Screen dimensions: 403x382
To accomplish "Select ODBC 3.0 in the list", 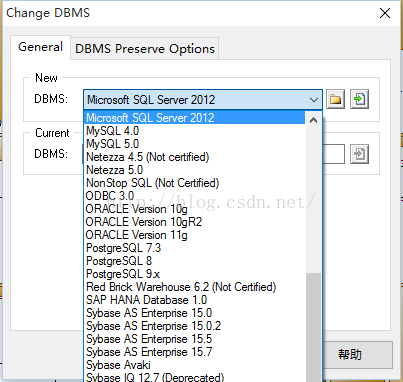I will click(195, 196).
